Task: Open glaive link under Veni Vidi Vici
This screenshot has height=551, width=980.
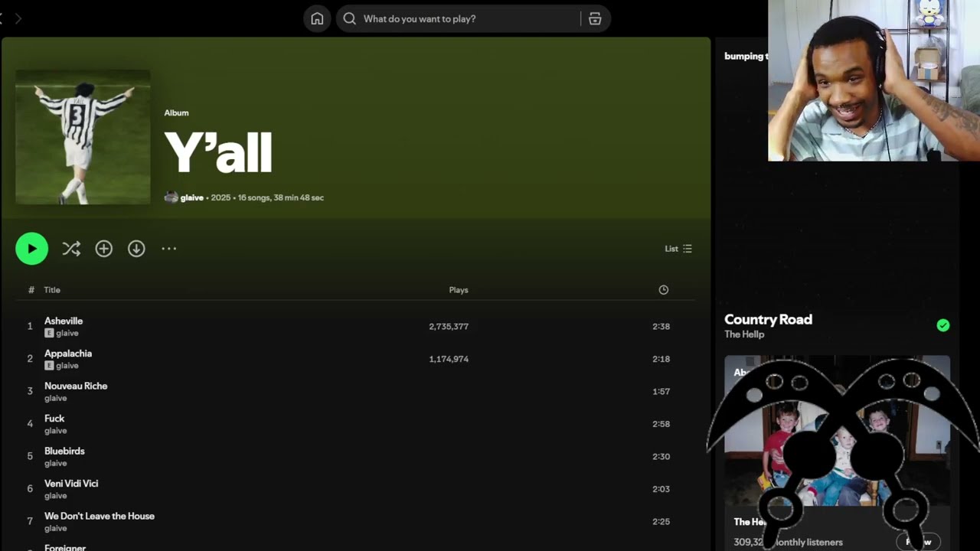Action: pos(56,496)
